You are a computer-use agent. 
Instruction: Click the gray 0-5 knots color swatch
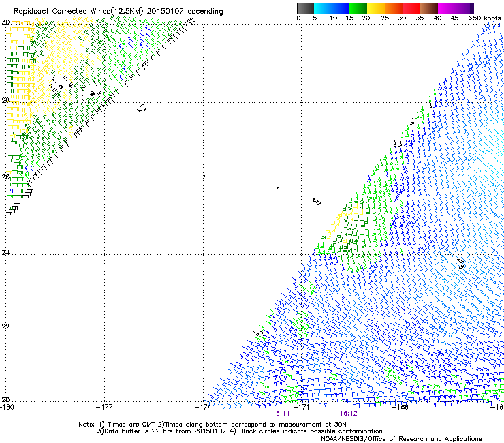point(305,8)
